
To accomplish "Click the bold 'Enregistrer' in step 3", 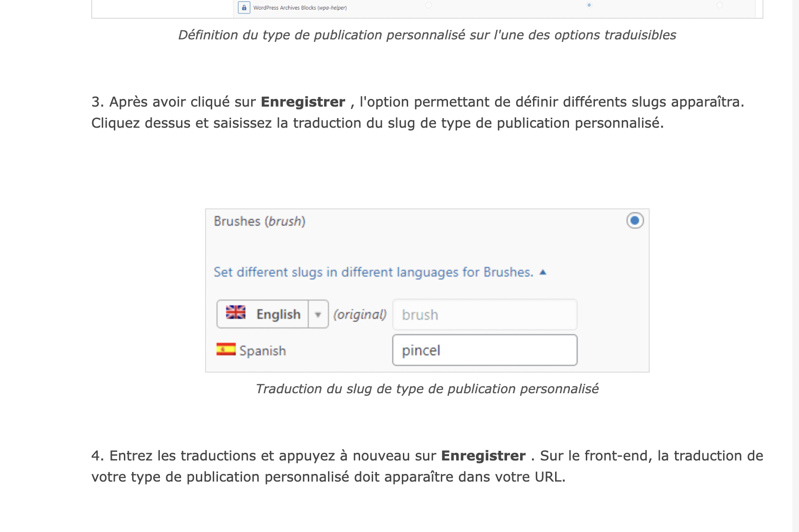I will coord(303,102).
